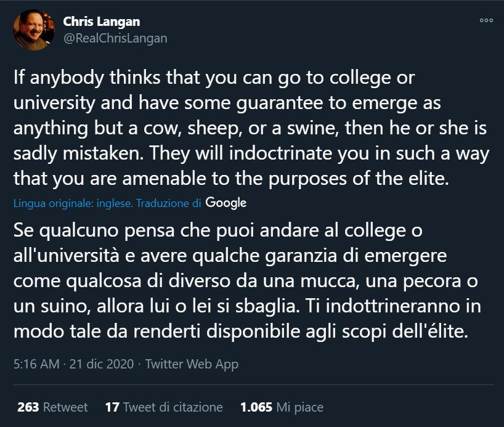View the 263 Retweet list
The width and height of the screenshot is (504, 427).
coord(52,407)
